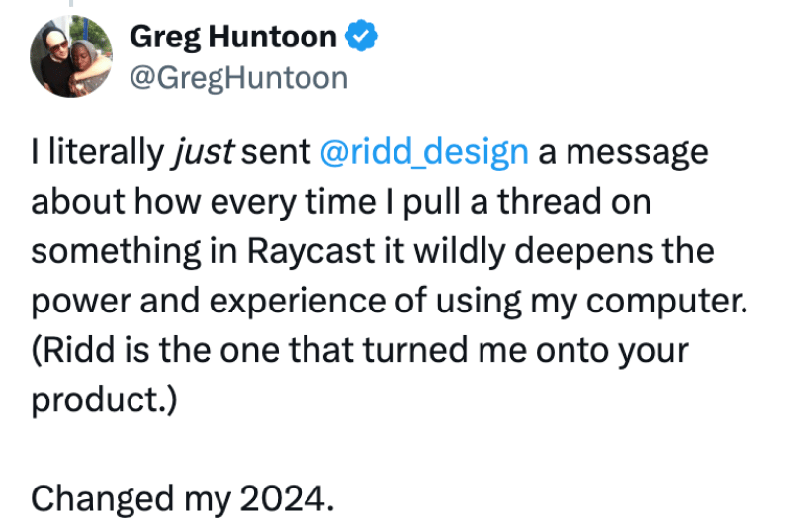Visit the @GregHuntoon handle
The width and height of the screenshot is (789, 532).
[239, 78]
